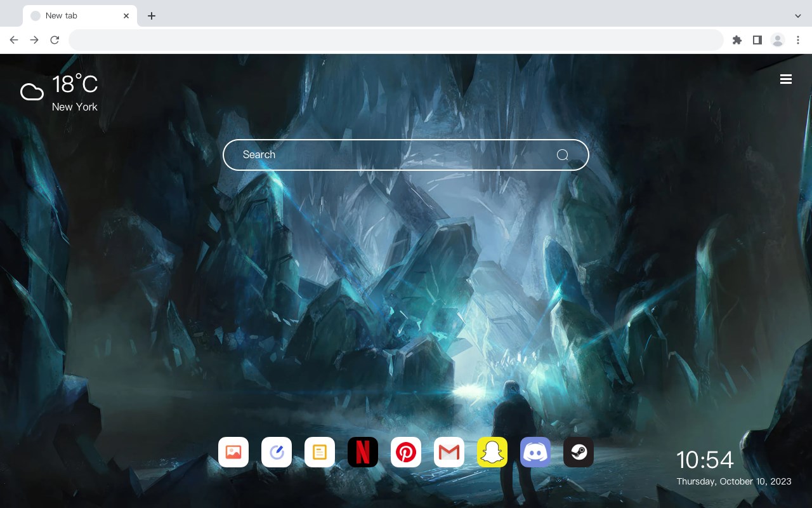Reload the current page

(x=55, y=40)
